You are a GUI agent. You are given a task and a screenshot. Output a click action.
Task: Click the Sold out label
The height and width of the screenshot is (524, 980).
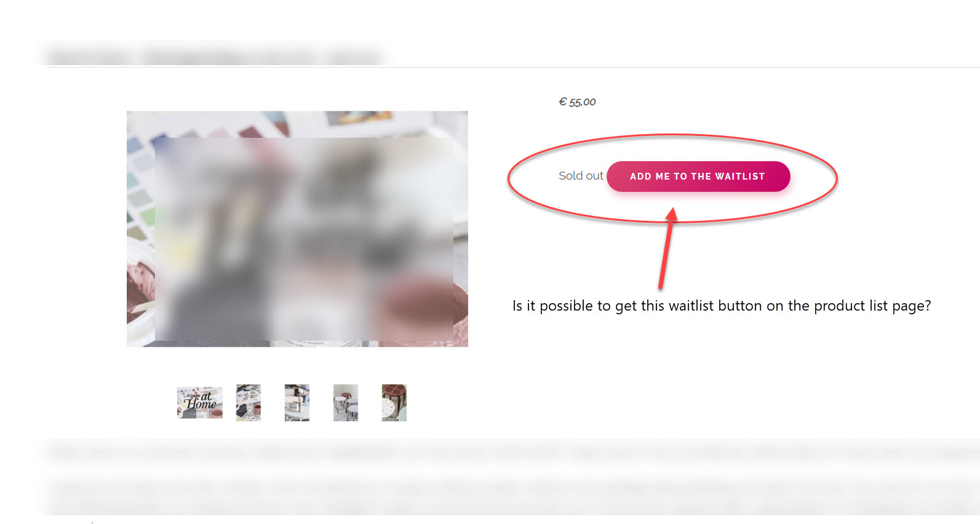tap(581, 176)
